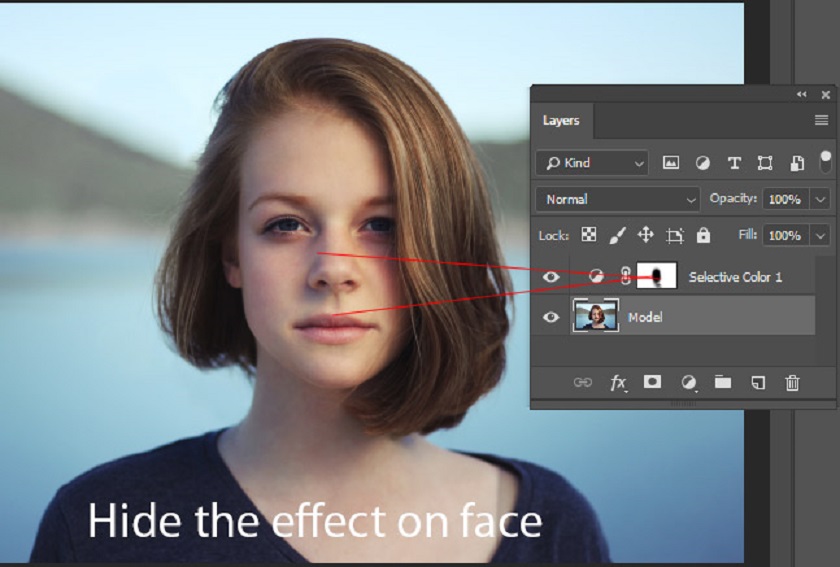Click the Fill percentage field
840x567 pixels.
coord(785,235)
